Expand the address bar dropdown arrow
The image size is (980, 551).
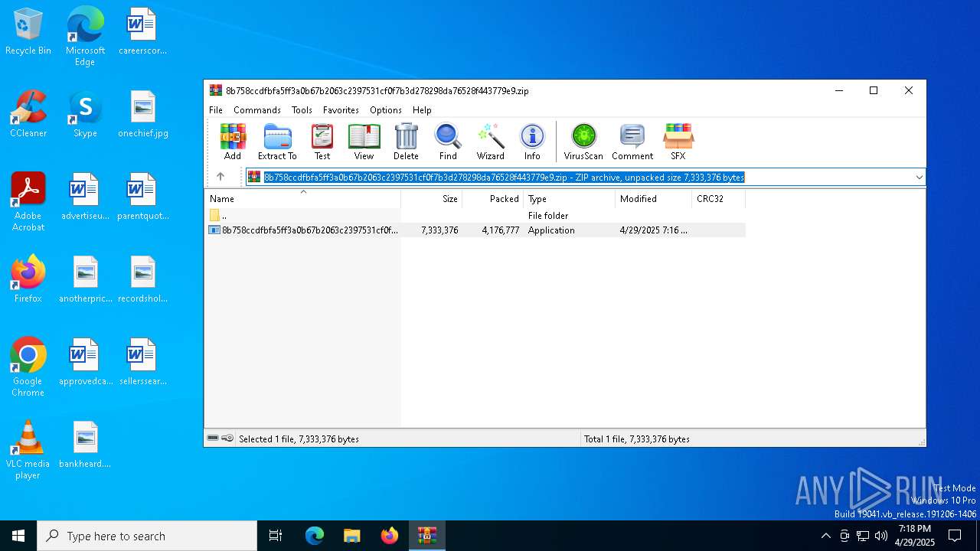pyautogui.click(x=919, y=177)
